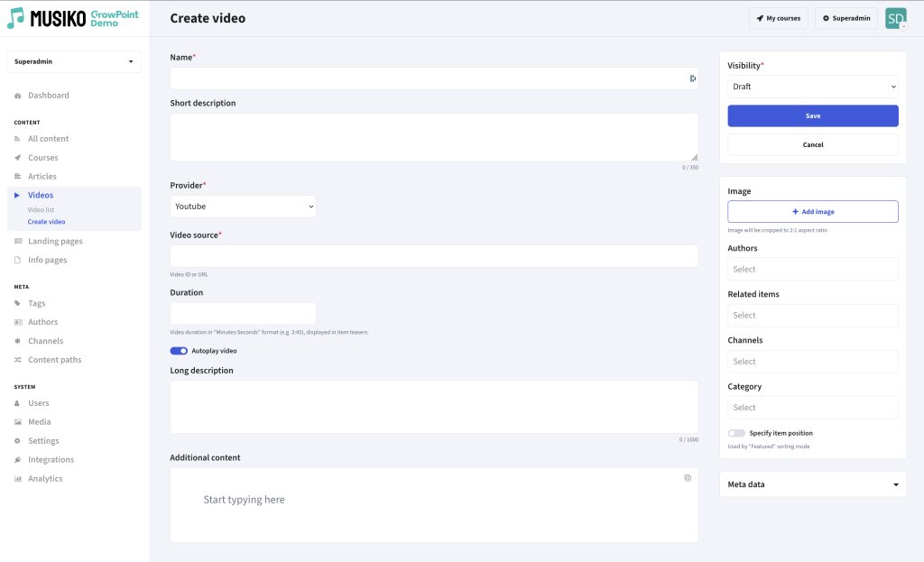Screen dimensions: 924x562
Task: Click the Long description text area
Action: pos(434,407)
